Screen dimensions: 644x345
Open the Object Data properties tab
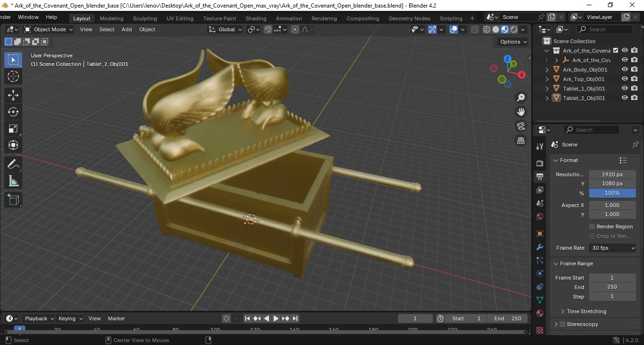pyautogui.click(x=539, y=300)
